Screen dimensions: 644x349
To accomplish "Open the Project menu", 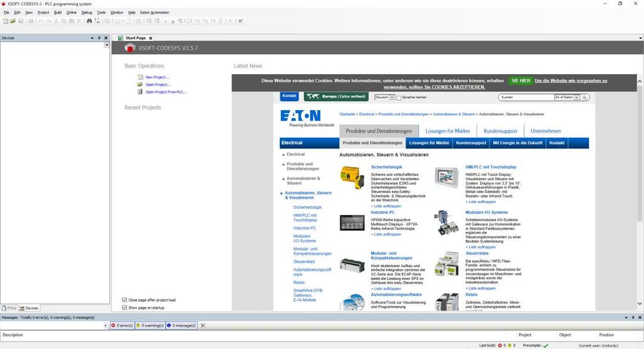I will (43, 13).
